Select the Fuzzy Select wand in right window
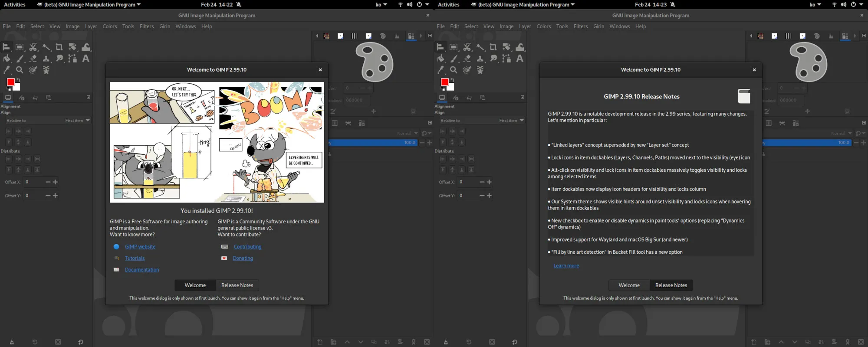The image size is (868, 347). click(x=480, y=47)
